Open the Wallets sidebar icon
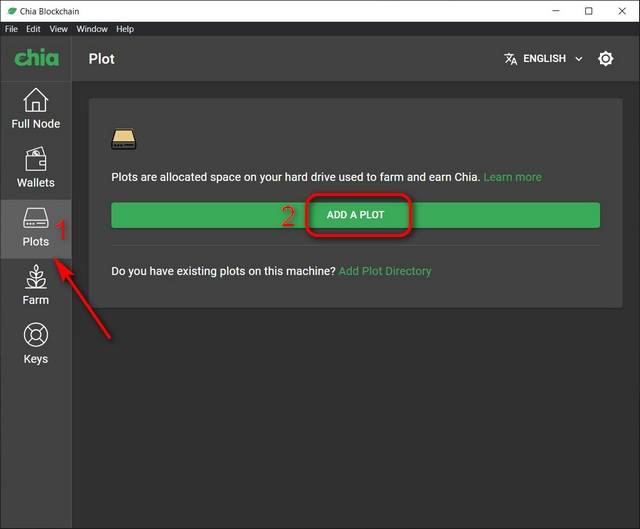 click(x=36, y=159)
